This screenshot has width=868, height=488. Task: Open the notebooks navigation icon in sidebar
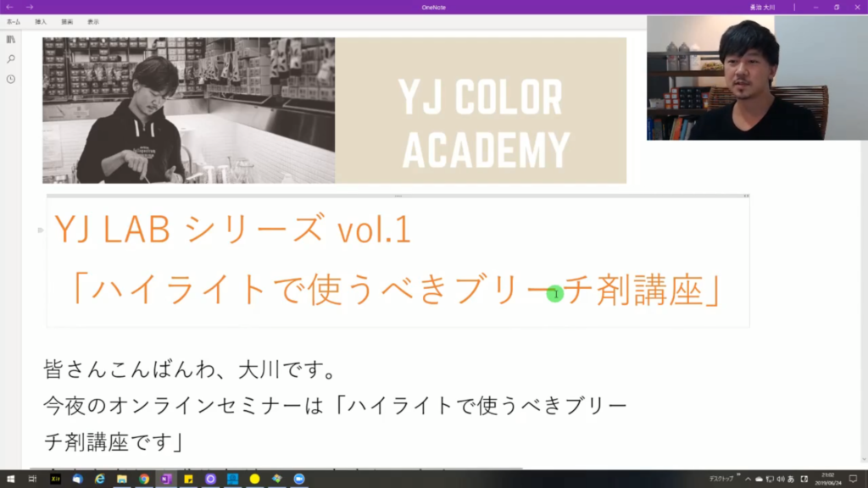(10, 39)
